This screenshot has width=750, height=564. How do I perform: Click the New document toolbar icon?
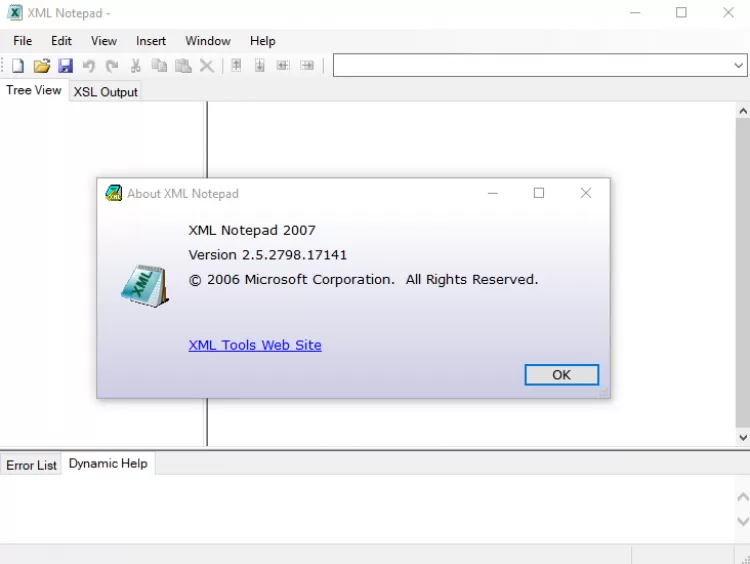pyautogui.click(x=17, y=66)
